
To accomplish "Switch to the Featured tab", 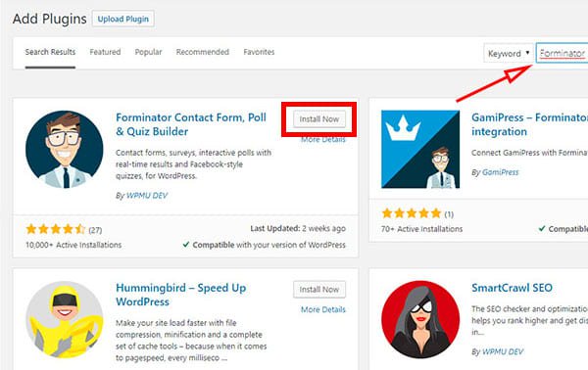I will pos(105,52).
